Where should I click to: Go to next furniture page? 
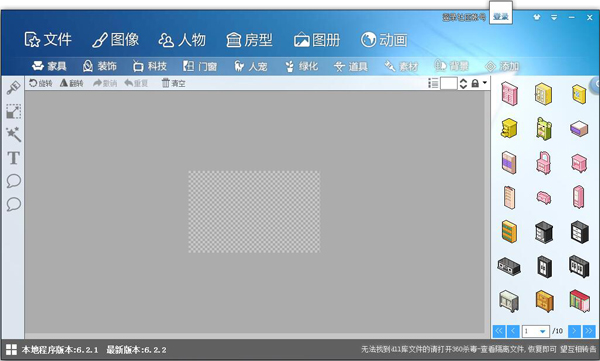574,331
